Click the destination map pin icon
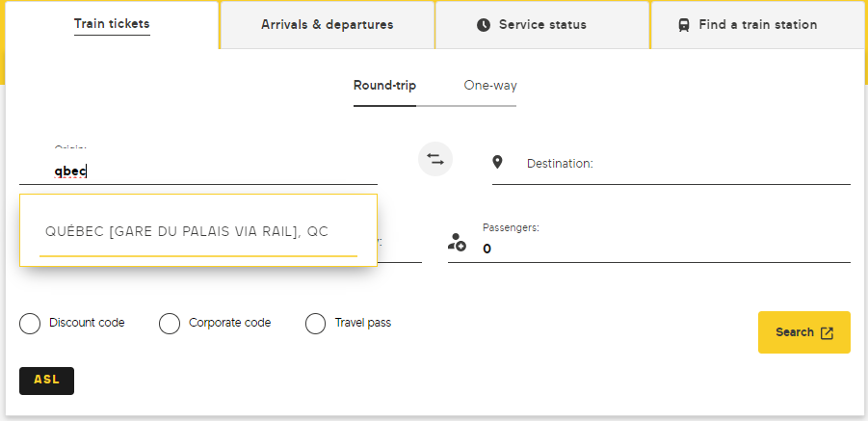868x421 pixels. click(498, 163)
